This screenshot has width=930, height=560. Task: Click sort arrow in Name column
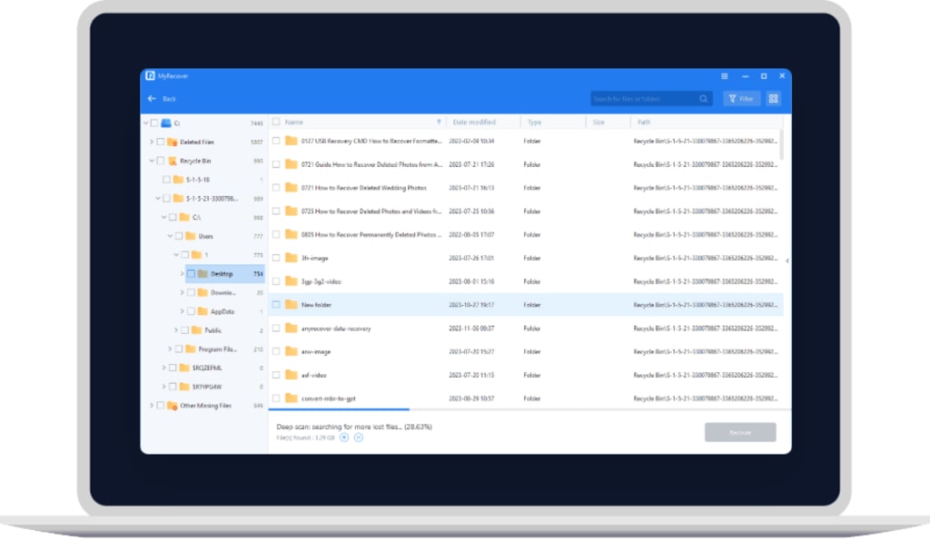coord(439,122)
